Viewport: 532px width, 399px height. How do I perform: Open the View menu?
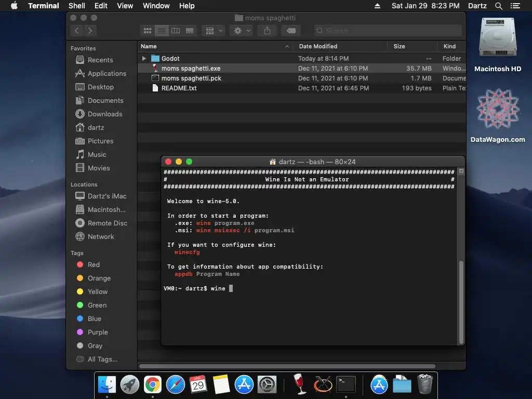(125, 6)
